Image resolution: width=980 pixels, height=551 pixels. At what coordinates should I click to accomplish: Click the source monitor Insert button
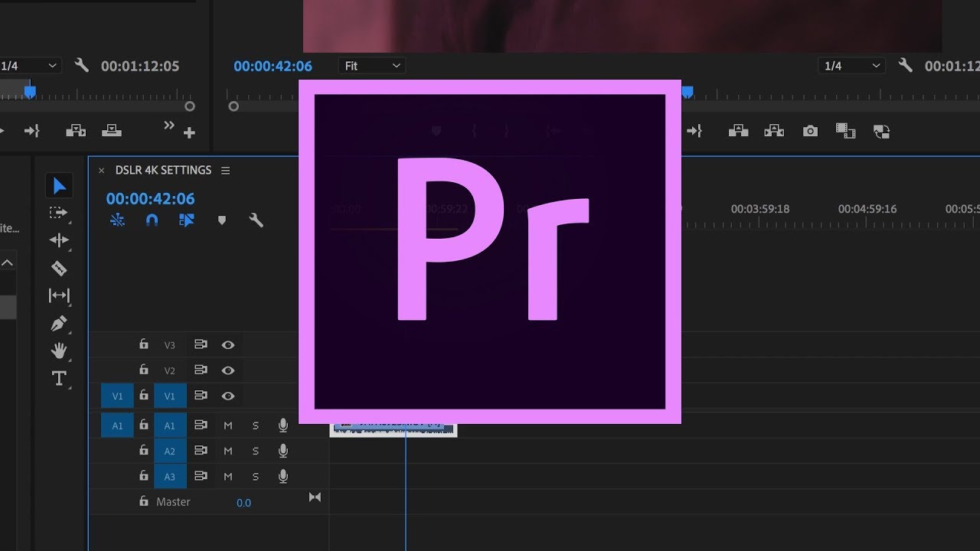(76, 131)
